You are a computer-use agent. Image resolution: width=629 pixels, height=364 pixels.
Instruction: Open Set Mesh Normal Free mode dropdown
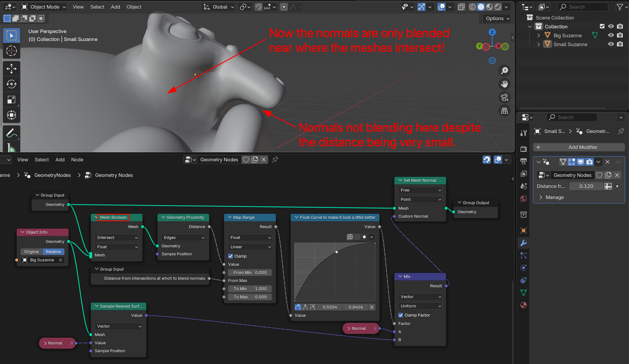coord(420,190)
